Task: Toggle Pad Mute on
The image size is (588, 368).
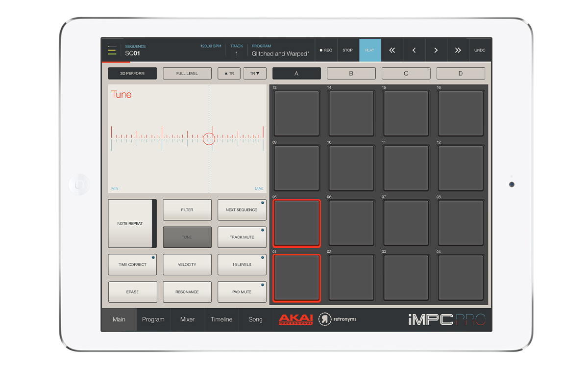Action: [242, 292]
